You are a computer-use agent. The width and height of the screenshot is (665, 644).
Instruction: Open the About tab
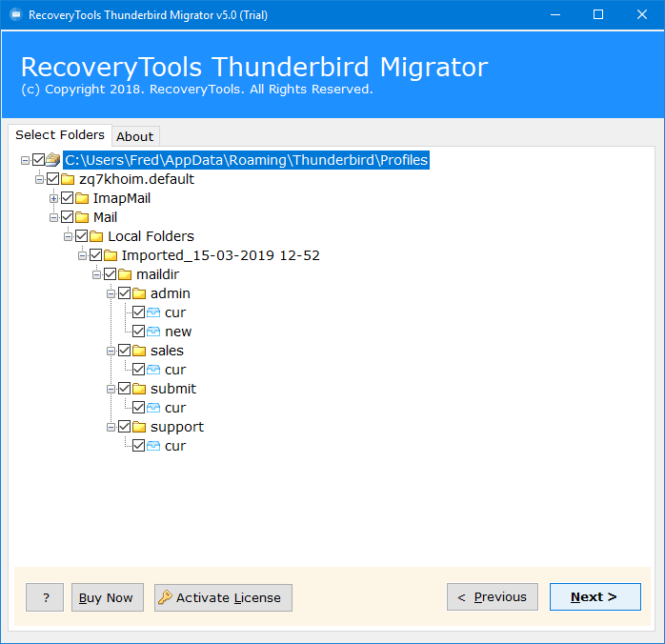(135, 136)
